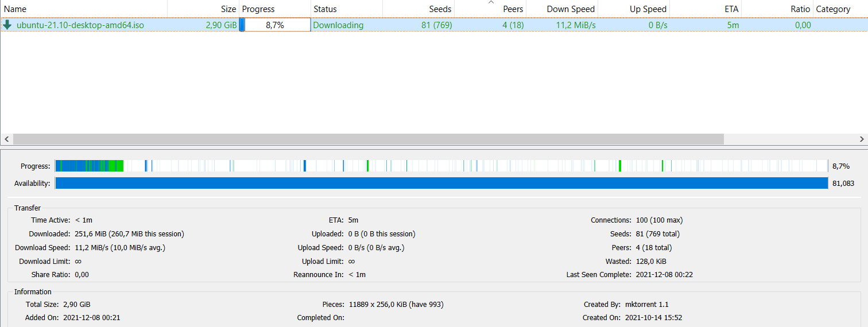Click the Transfer section heading
Screen dimensions: 868x327
[x=28, y=208]
